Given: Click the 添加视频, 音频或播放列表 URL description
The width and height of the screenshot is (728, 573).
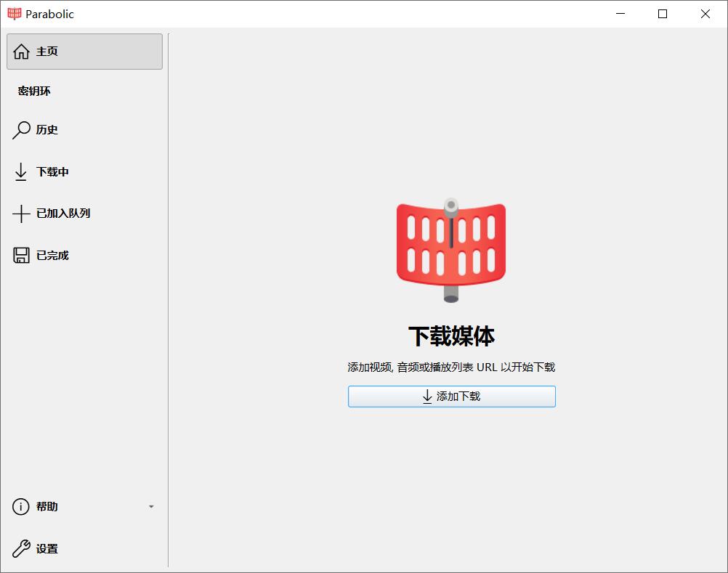Looking at the screenshot, I should (451, 367).
